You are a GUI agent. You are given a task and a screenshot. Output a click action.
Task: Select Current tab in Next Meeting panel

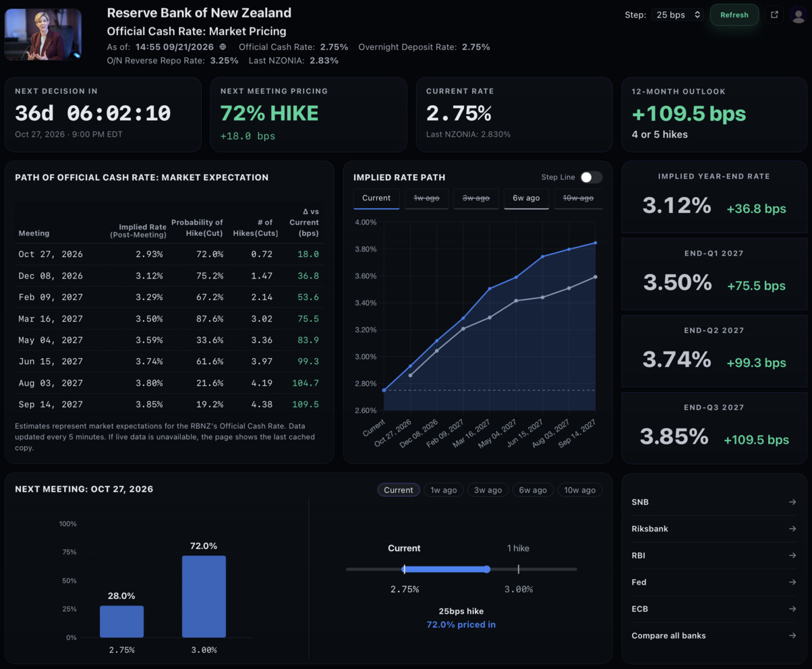(x=399, y=490)
